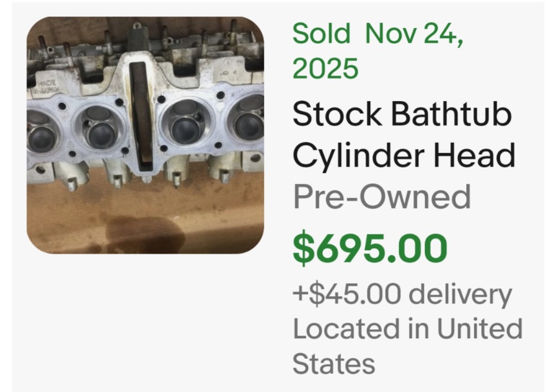Click the +$45.00 delivery text
This screenshot has width=546, height=392.
(x=401, y=295)
